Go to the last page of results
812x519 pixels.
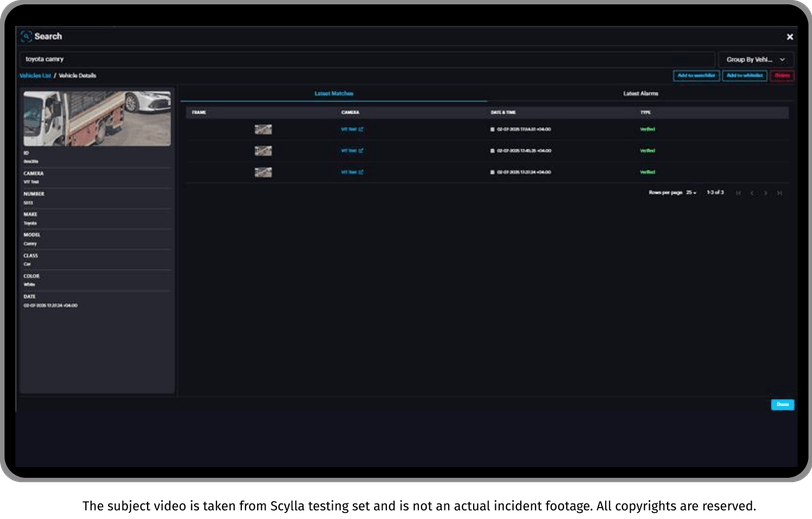[x=779, y=193]
